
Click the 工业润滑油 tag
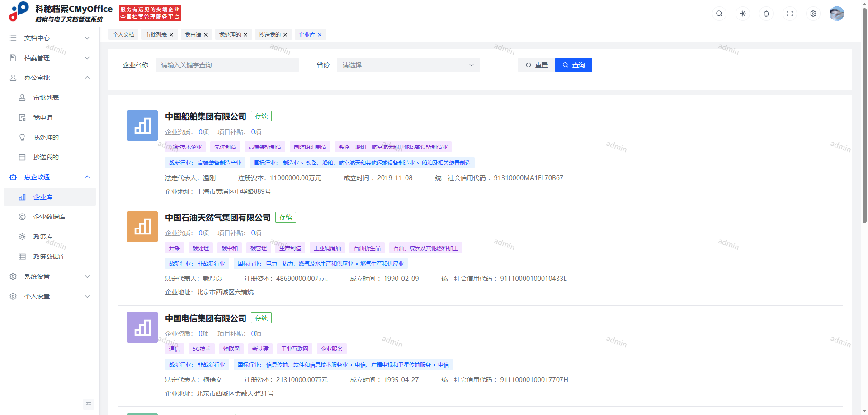click(x=327, y=248)
